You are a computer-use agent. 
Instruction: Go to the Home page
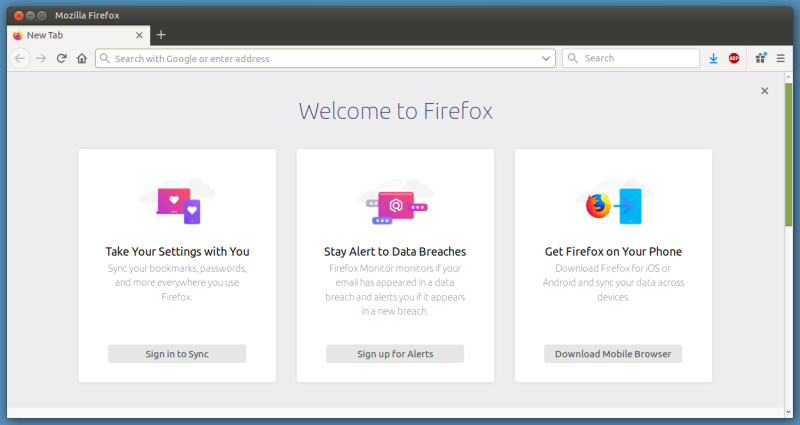tap(82, 58)
